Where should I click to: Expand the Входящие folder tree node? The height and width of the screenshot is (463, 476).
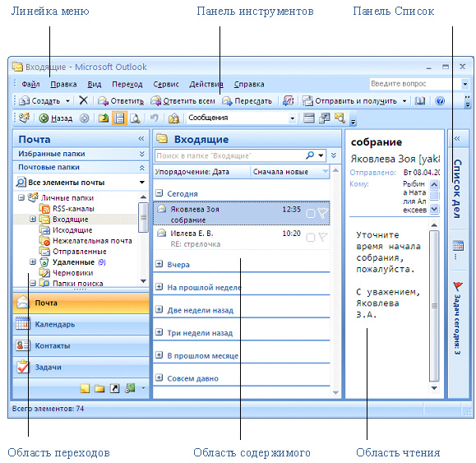pyautogui.click(x=33, y=219)
